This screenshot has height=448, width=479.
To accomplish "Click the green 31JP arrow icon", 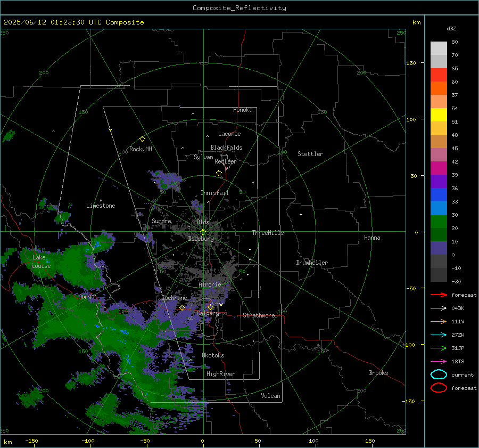I will [x=439, y=348].
